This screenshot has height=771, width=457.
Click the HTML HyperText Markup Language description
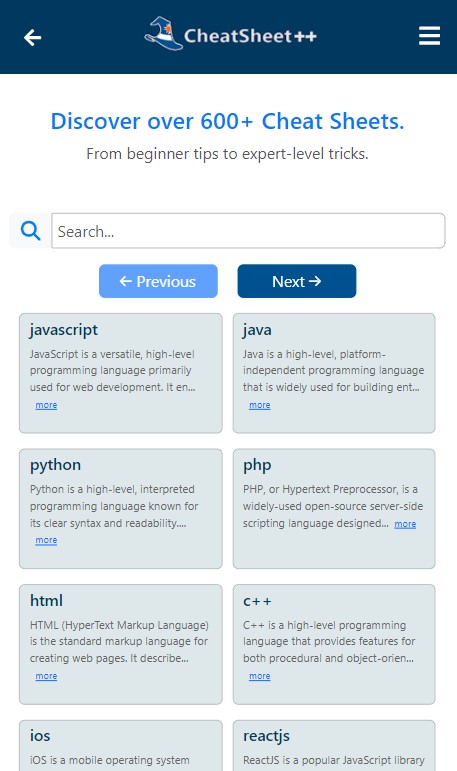coord(119,641)
